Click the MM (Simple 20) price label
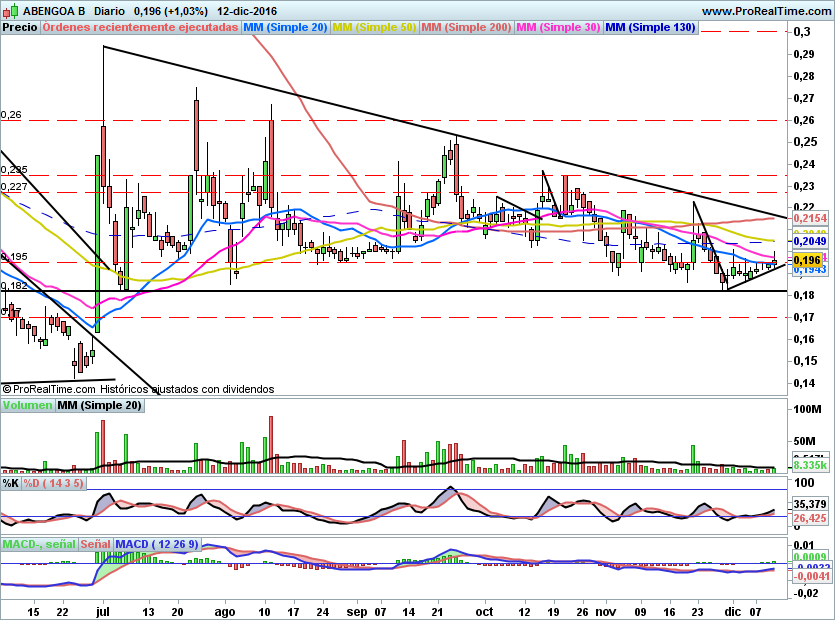Image resolution: width=835 pixels, height=620 pixels. [285, 27]
